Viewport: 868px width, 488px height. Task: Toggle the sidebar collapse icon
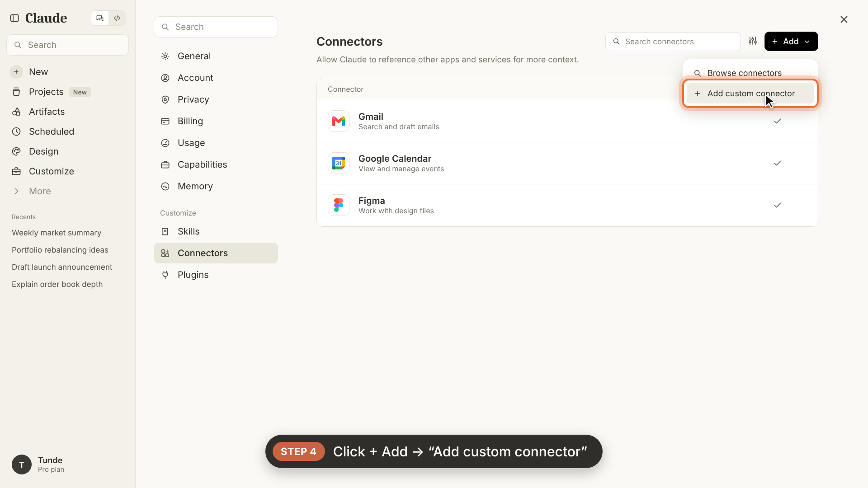click(x=14, y=18)
